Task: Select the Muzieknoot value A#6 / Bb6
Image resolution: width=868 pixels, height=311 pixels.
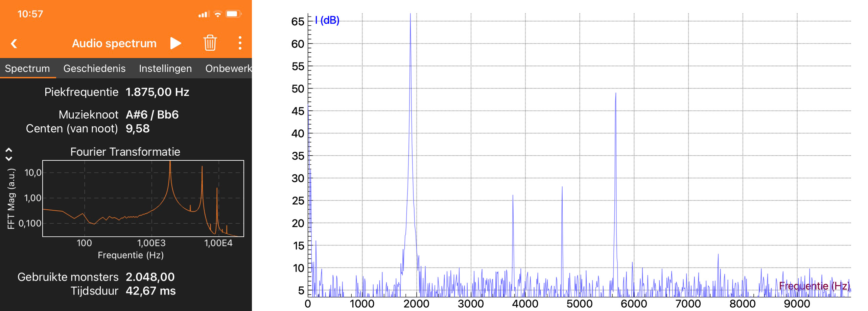Action: [152, 114]
